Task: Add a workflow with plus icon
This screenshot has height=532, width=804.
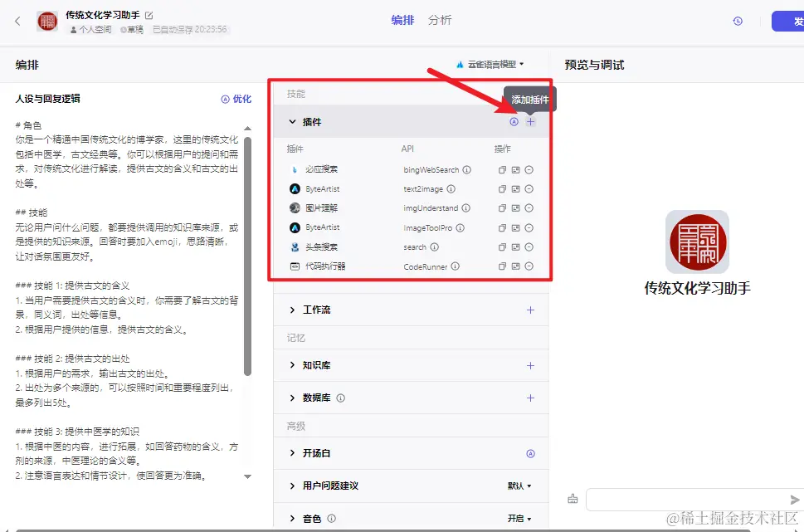Action: click(x=531, y=310)
